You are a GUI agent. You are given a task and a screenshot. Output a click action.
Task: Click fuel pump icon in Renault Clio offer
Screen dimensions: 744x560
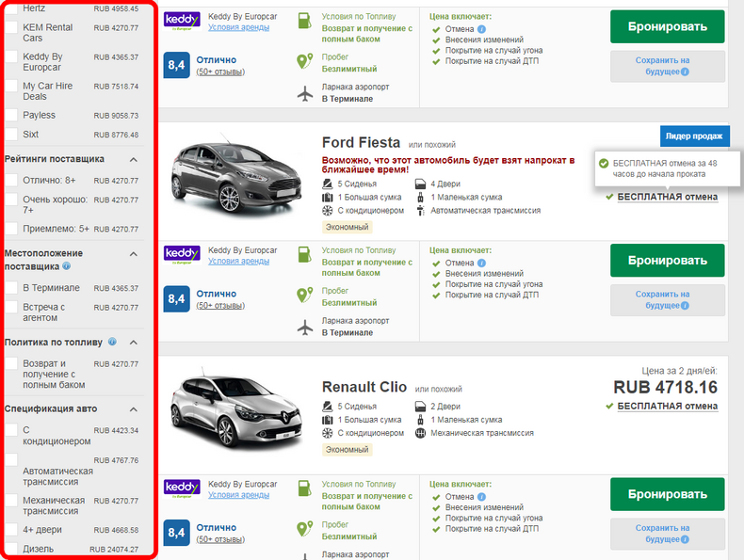(x=304, y=488)
